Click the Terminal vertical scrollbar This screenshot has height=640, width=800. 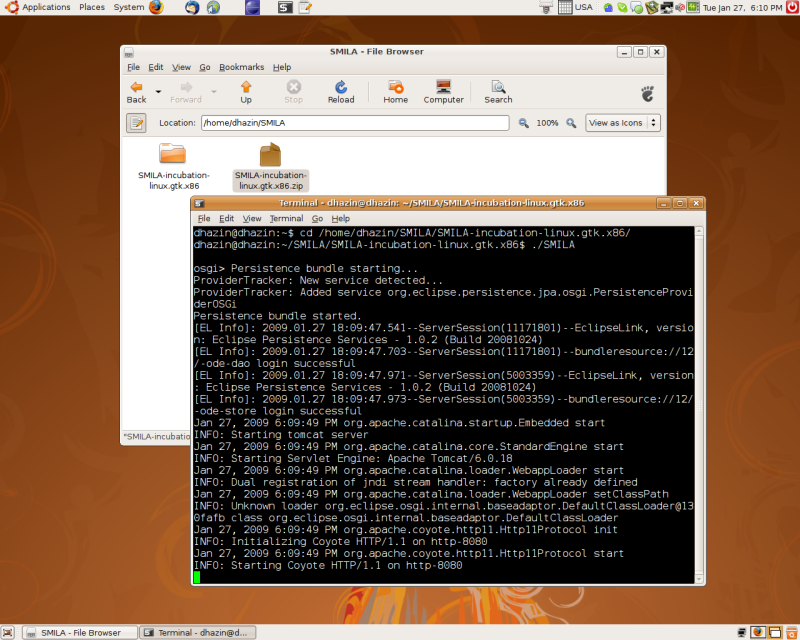coord(699,405)
